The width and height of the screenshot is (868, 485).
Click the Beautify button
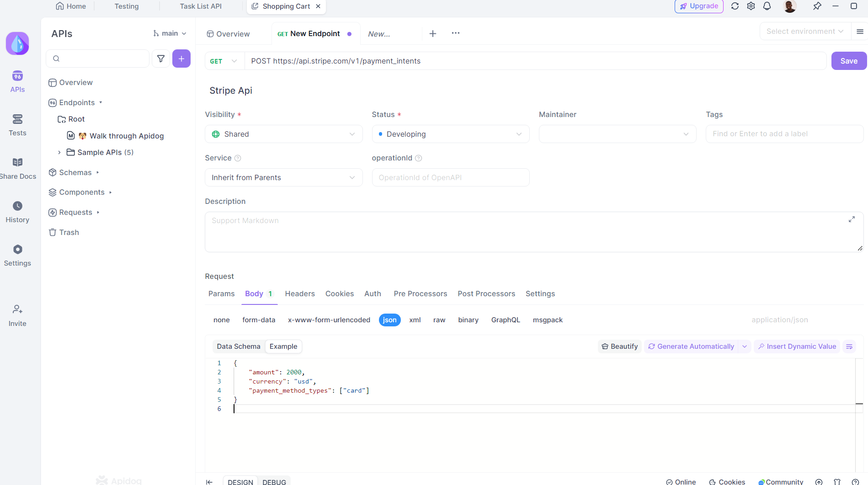tap(620, 346)
